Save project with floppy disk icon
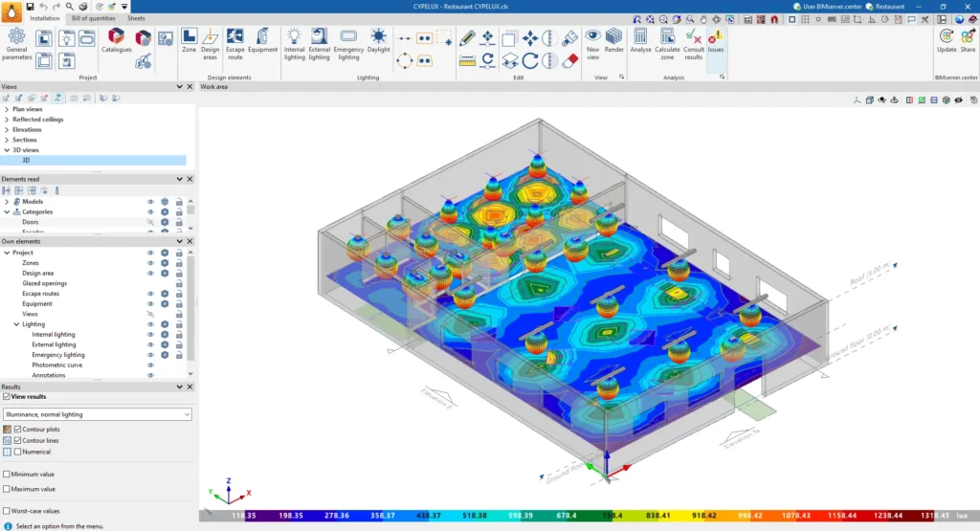 point(30,7)
